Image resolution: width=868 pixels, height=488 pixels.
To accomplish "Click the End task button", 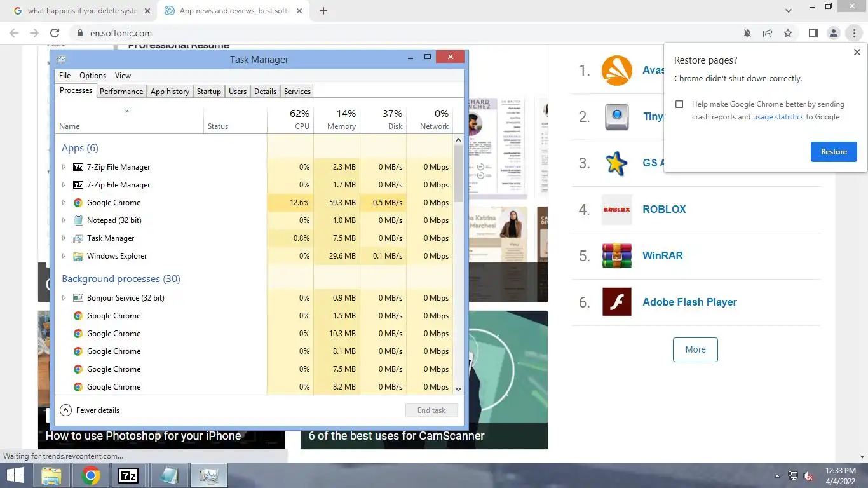I will (431, 410).
